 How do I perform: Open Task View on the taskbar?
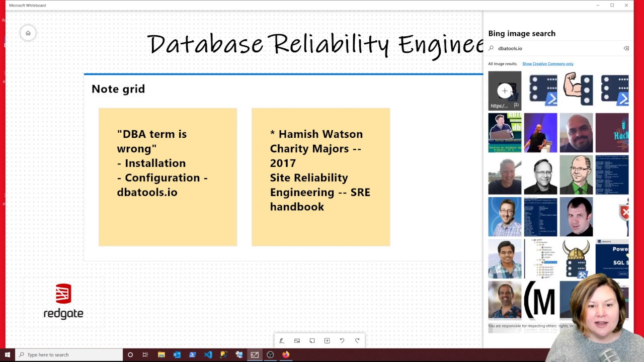pos(145,354)
